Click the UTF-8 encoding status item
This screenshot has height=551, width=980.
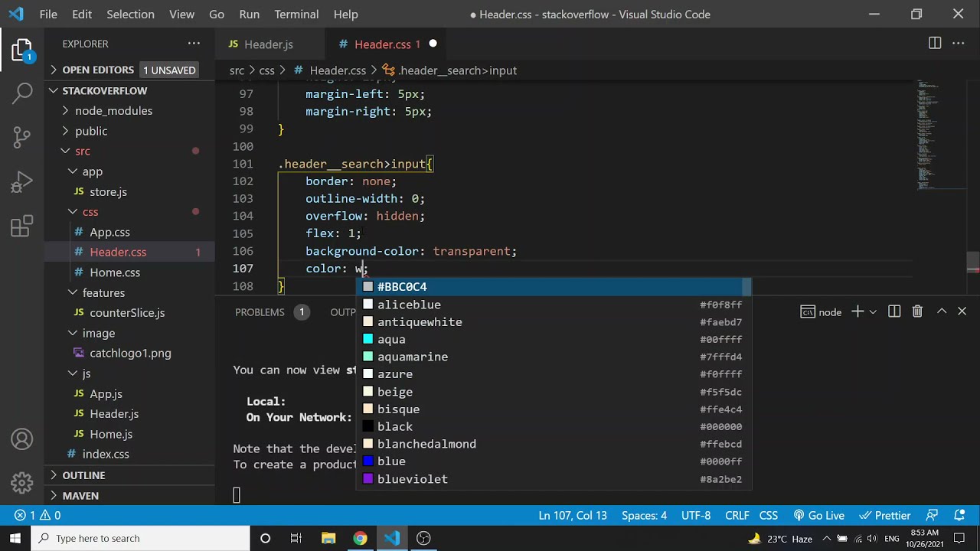click(x=696, y=516)
